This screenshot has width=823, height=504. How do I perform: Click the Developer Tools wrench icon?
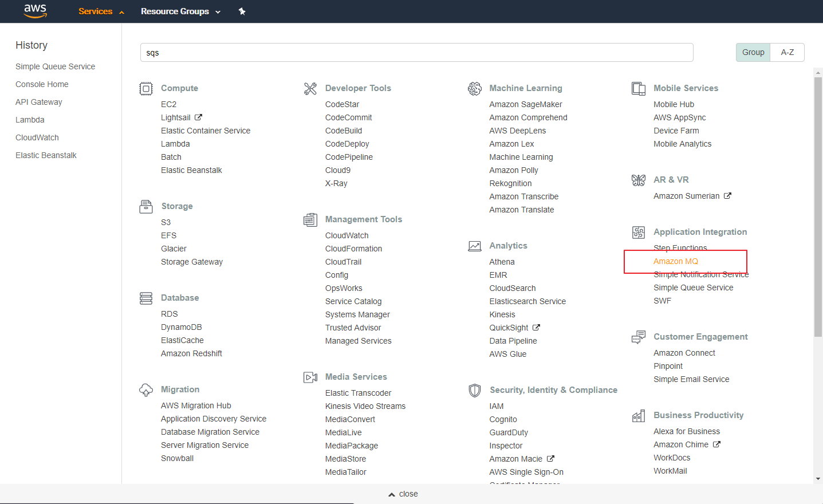[310, 89]
